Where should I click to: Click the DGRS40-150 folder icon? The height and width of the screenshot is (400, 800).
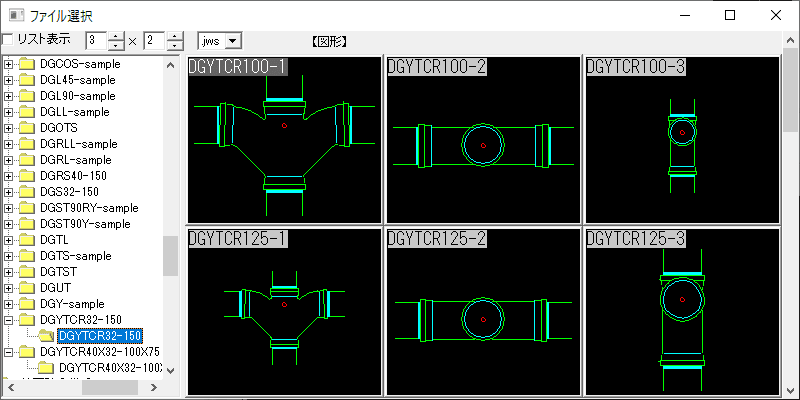pos(27,176)
